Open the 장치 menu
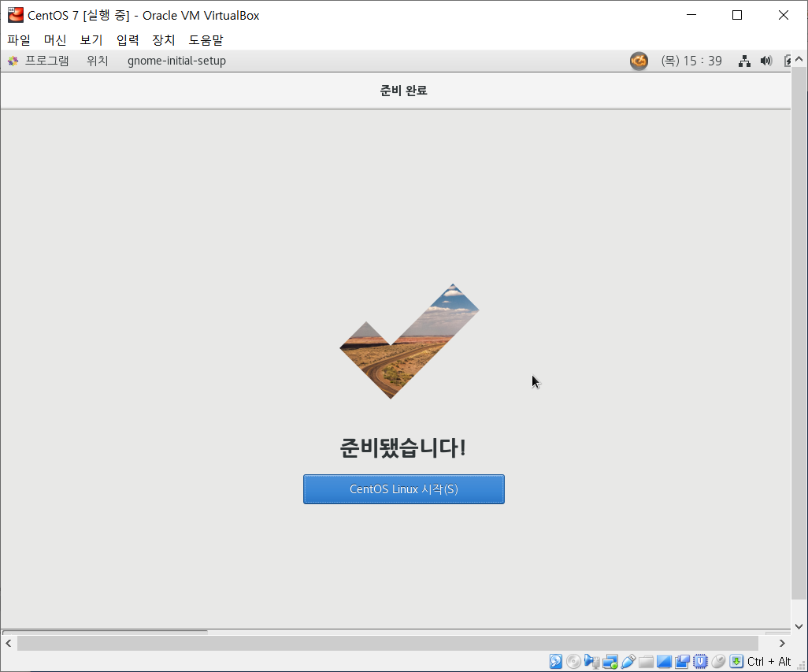The image size is (808, 672). [x=163, y=39]
